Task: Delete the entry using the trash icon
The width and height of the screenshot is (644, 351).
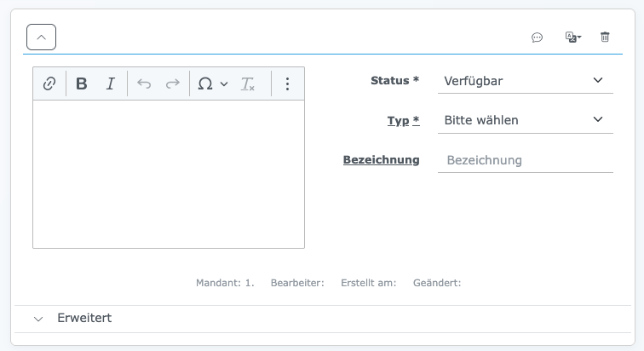Action: pyautogui.click(x=605, y=37)
